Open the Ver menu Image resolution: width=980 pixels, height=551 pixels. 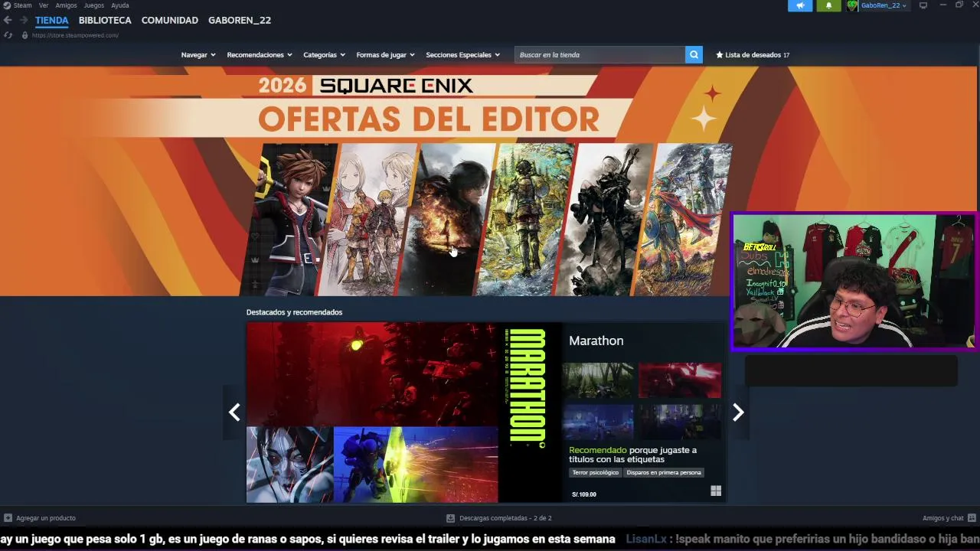tap(44, 5)
